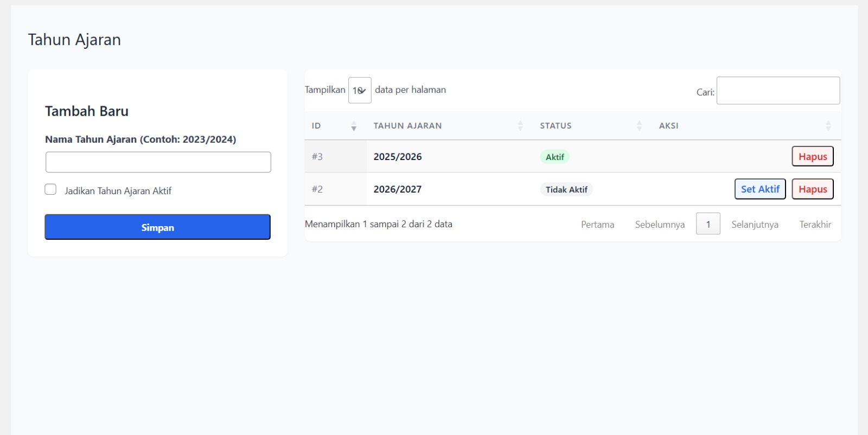Sort by the Tahun Ajaran column arrows
This screenshot has height=435, width=868.
coord(520,126)
